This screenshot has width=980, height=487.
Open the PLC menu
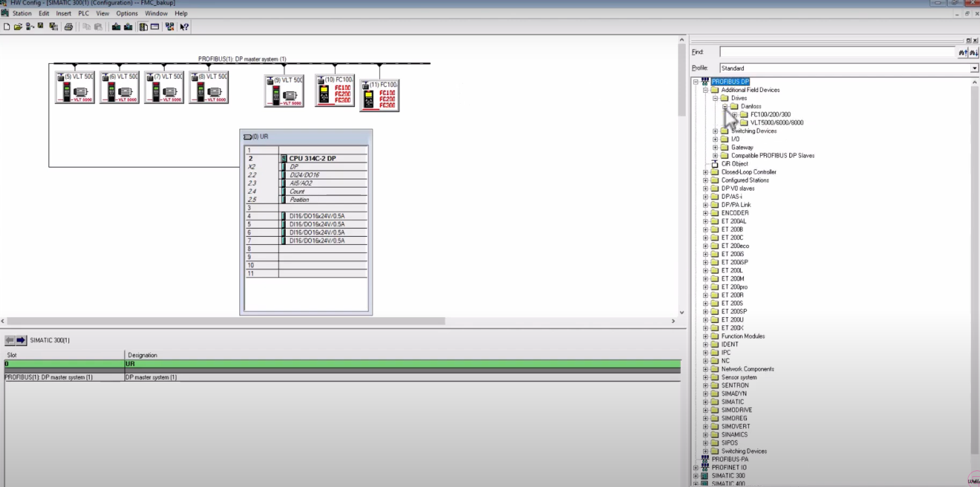[x=83, y=13]
